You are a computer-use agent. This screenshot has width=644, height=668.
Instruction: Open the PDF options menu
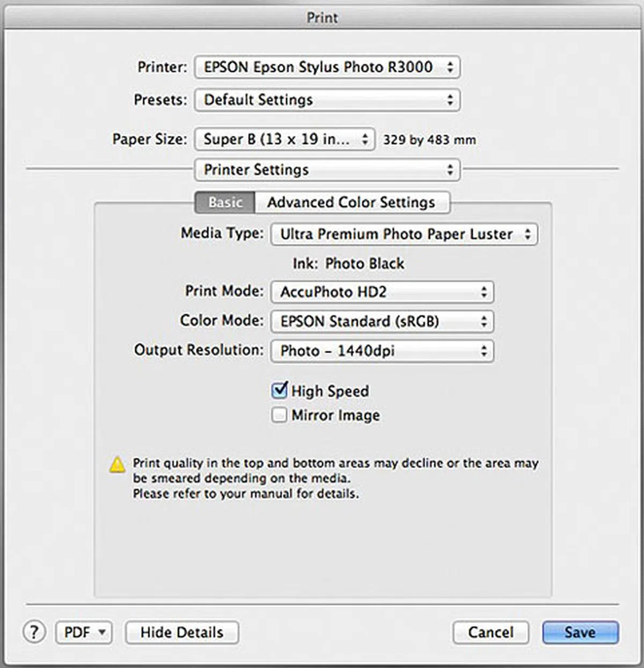[84, 633]
